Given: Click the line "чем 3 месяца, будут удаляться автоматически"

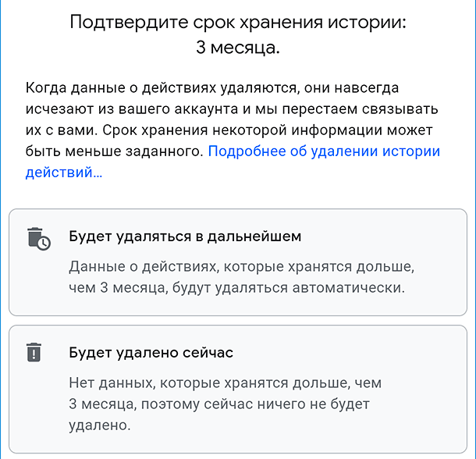Looking at the screenshot, I should pyautogui.click(x=236, y=288).
